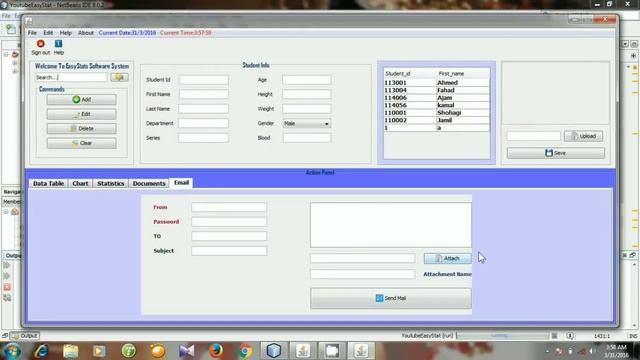
Task: Click the First_name column header
Action: [463, 74]
